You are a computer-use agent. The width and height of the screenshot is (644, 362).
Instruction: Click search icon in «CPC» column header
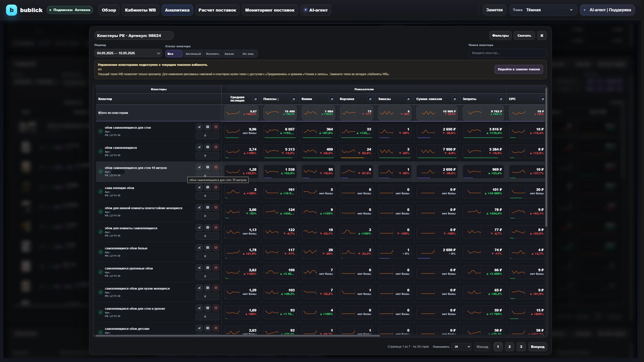pos(543,99)
